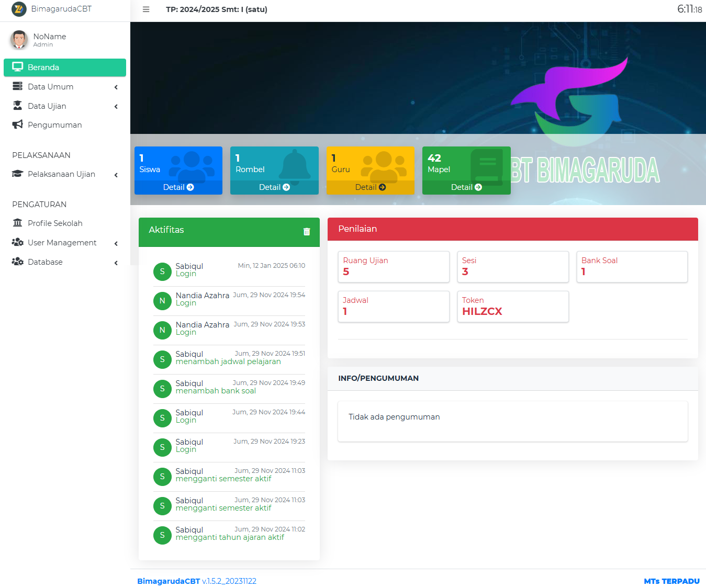706x588 pixels.
Task: Click the NoName admin avatar
Action: [x=19, y=40]
